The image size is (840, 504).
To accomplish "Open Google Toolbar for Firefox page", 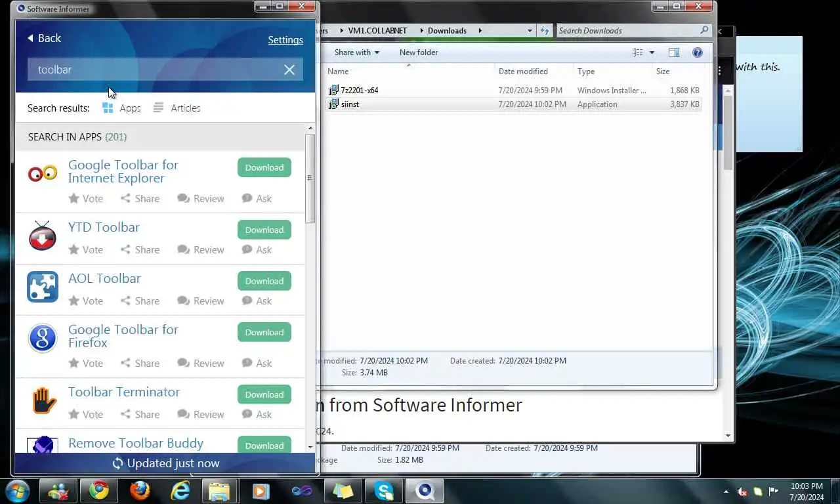I will [123, 336].
